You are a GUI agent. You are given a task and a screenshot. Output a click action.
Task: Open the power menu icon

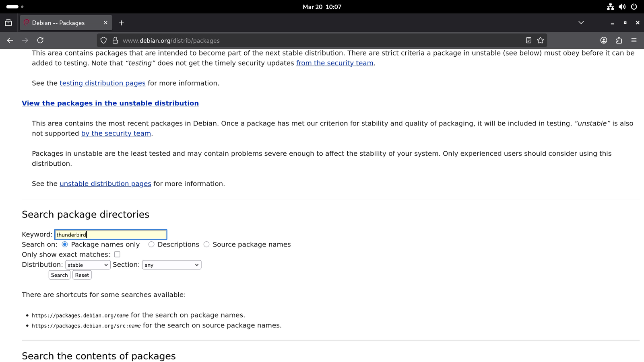(634, 7)
